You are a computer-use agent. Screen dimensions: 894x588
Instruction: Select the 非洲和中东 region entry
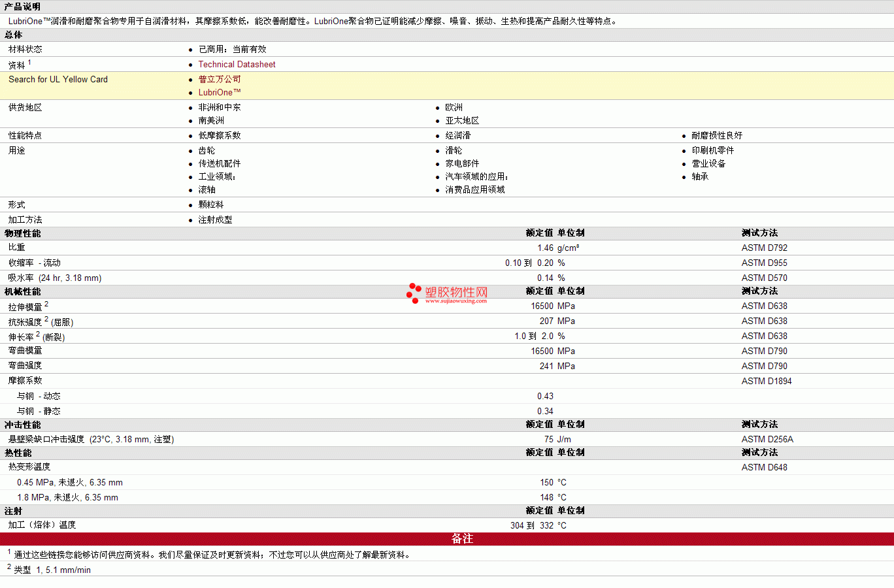pyautogui.click(x=220, y=107)
